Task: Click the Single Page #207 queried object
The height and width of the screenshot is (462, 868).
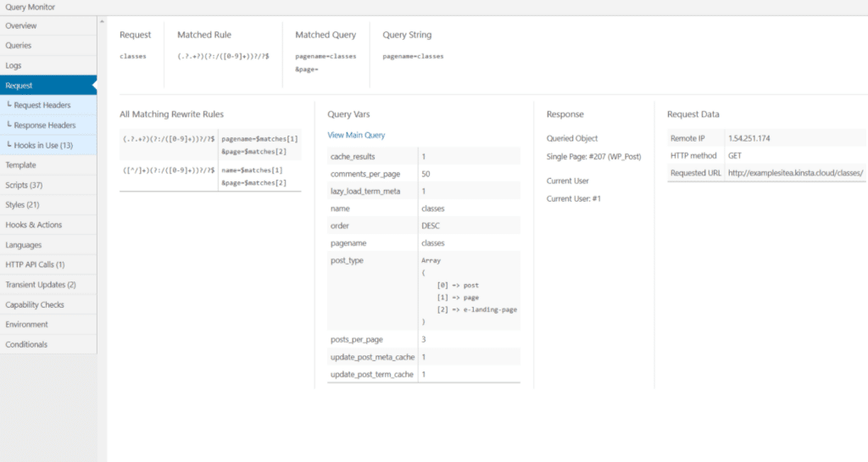Action: coord(592,157)
